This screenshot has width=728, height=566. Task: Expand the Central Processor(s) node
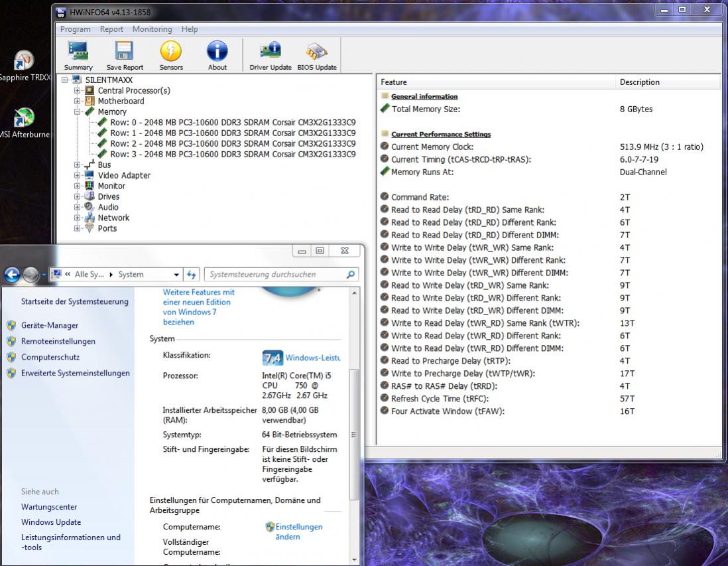click(77, 91)
